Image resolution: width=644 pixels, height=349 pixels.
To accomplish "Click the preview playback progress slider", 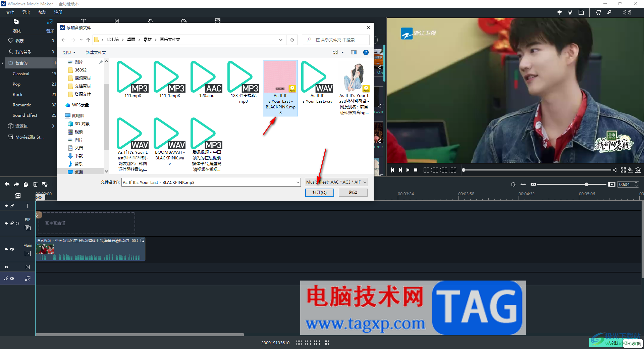I will tap(537, 170).
